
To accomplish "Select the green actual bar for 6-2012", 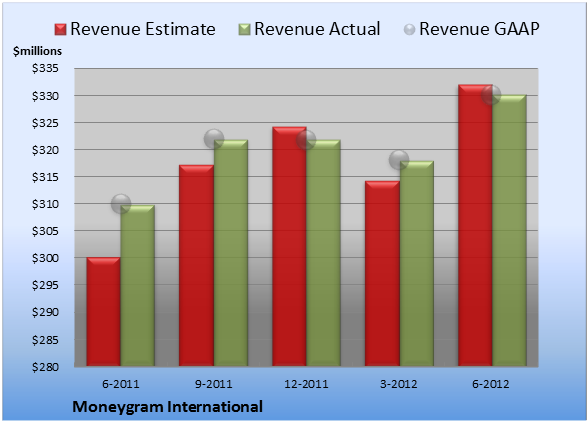I will click(x=509, y=230).
